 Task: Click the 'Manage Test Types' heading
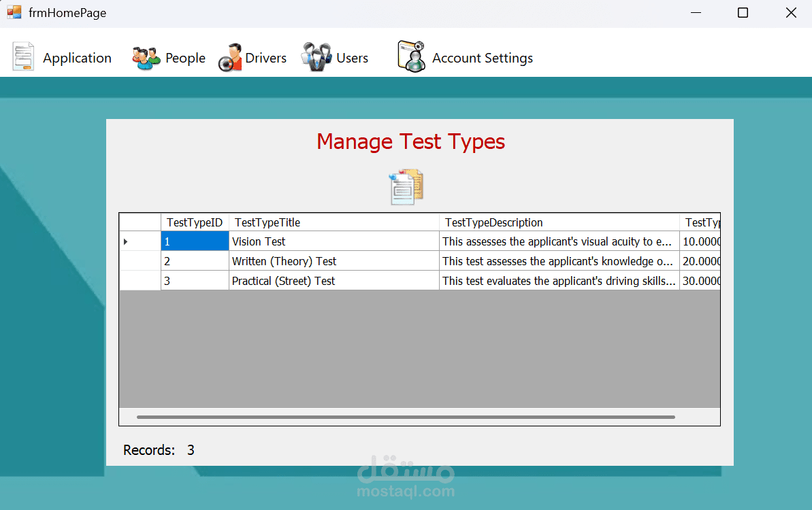coord(410,141)
